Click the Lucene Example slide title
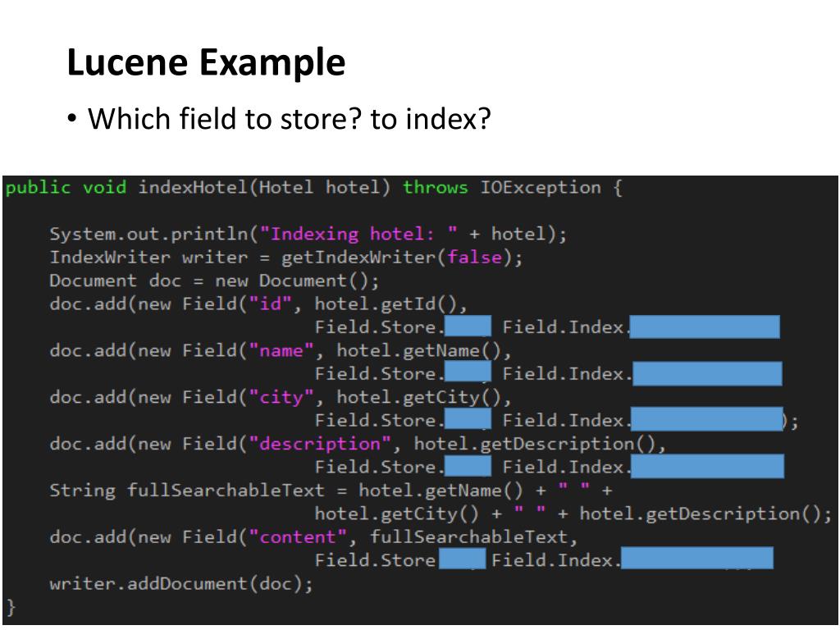840x630 pixels. click(x=206, y=62)
